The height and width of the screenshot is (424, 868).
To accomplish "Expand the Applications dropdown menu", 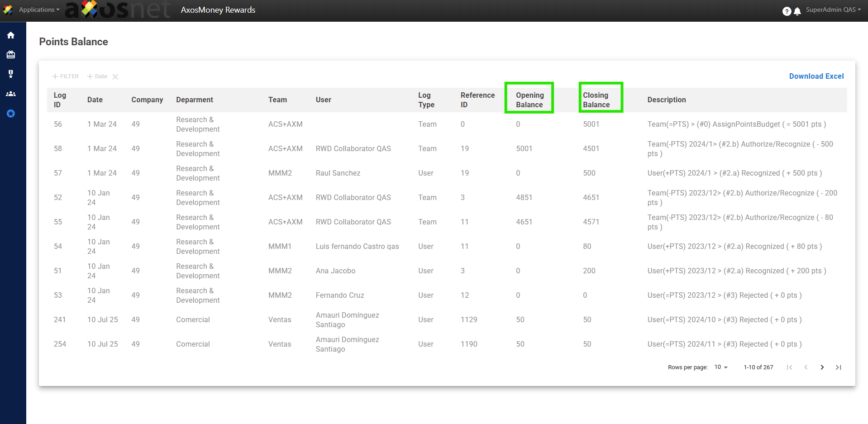I will pyautogui.click(x=39, y=10).
